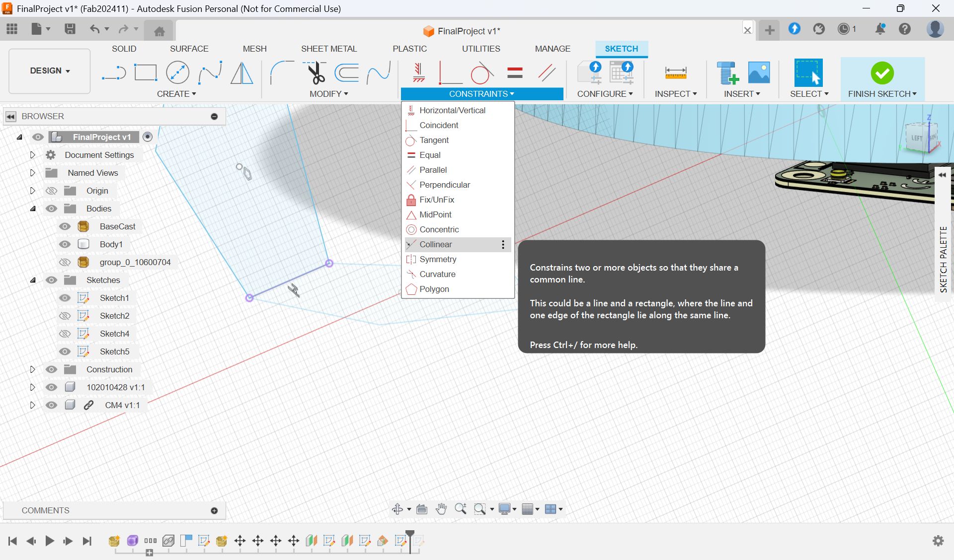Viewport: 954px width, 560px height.
Task: Switch to the SURFACE tab
Action: pyautogui.click(x=189, y=49)
